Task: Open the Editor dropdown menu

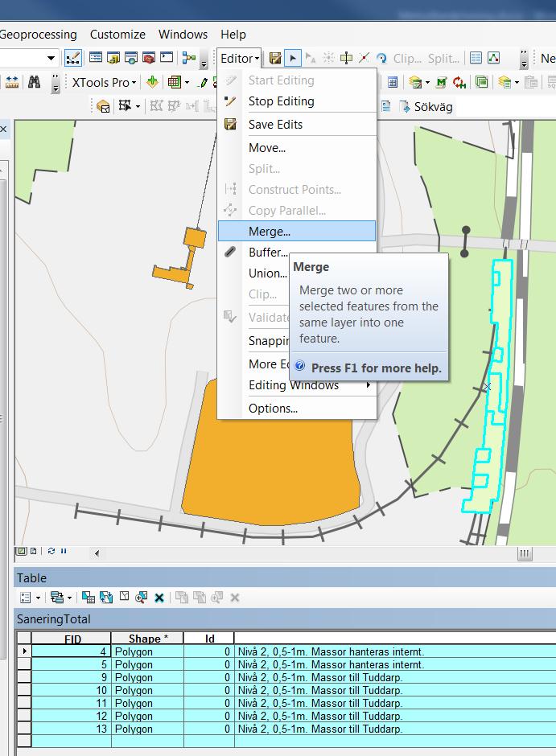Action: coord(239,59)
